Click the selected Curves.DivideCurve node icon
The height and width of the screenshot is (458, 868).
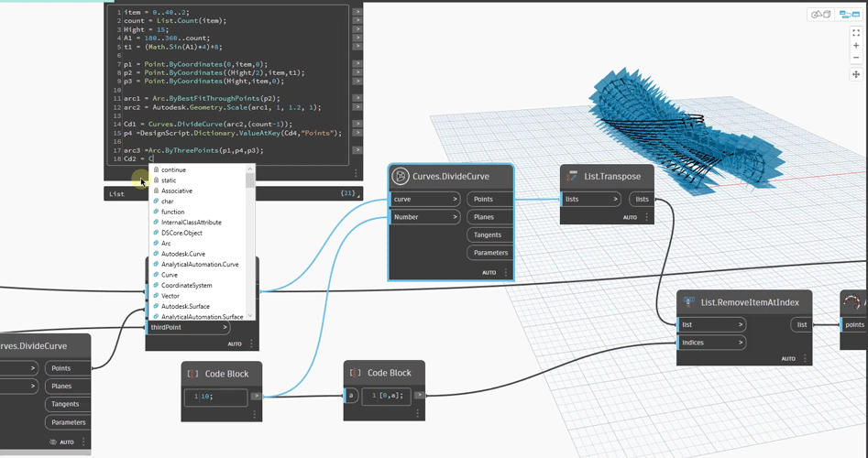[x=401, y=177]
